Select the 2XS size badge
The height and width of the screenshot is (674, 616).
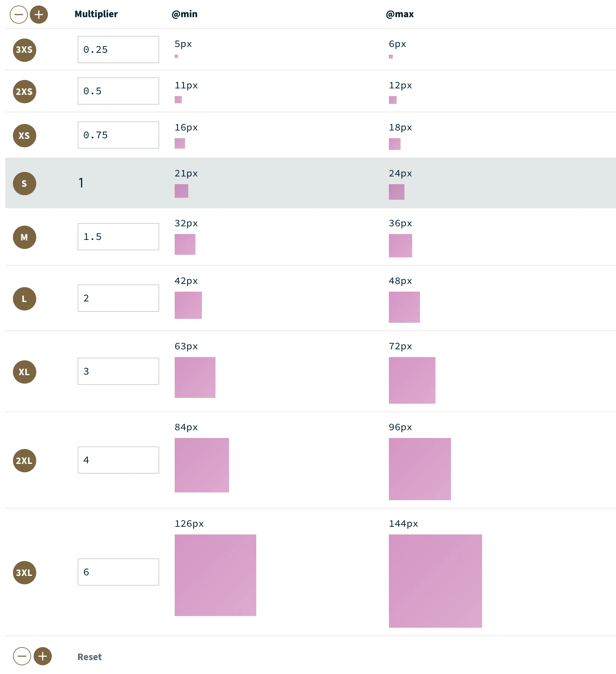pyautogui.click(x=24, y=92)
